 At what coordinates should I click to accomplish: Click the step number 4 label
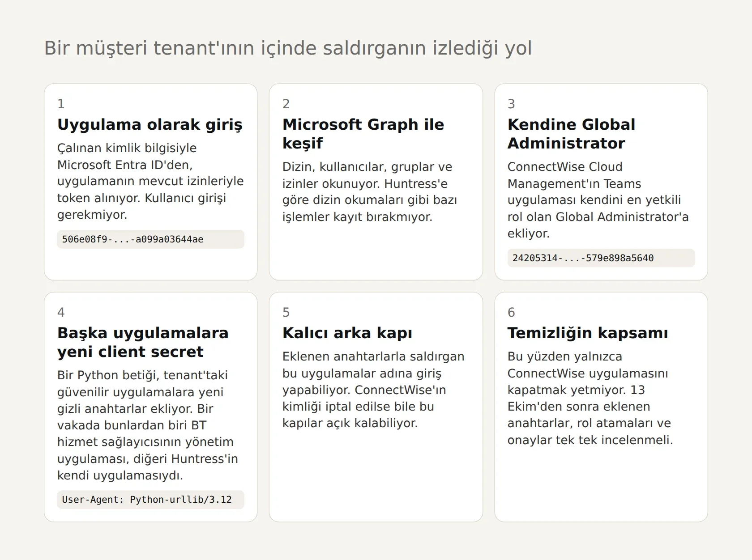coord(61,312)
